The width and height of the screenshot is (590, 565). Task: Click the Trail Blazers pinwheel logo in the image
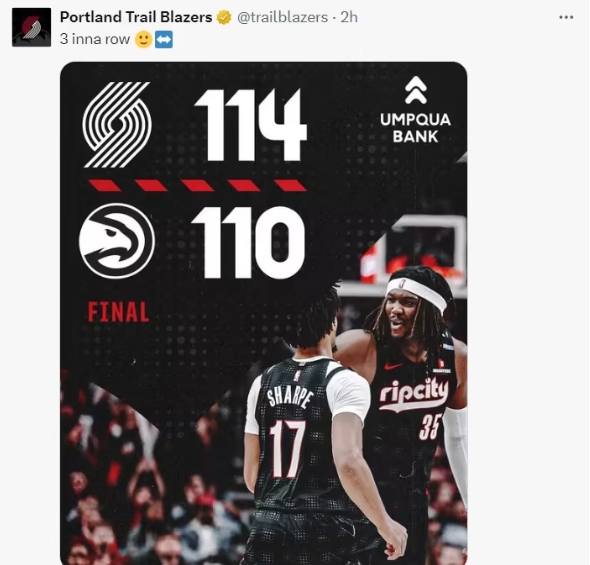tap(117, 125)
